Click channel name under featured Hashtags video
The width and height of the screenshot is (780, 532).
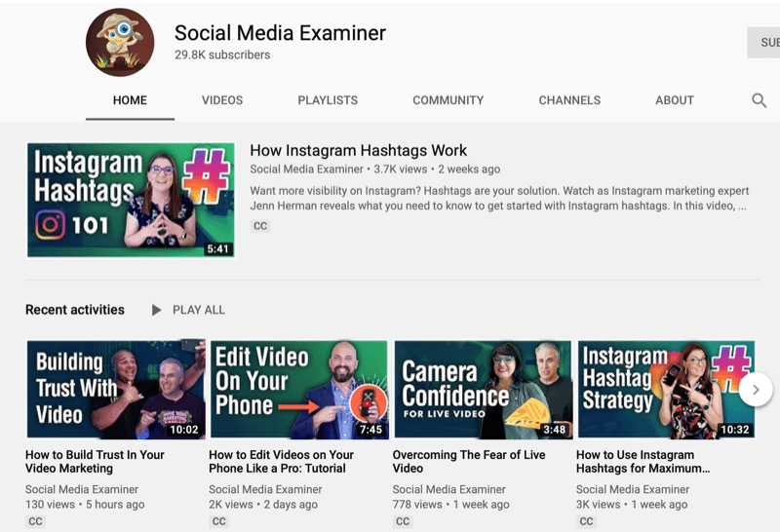point(306,170)
